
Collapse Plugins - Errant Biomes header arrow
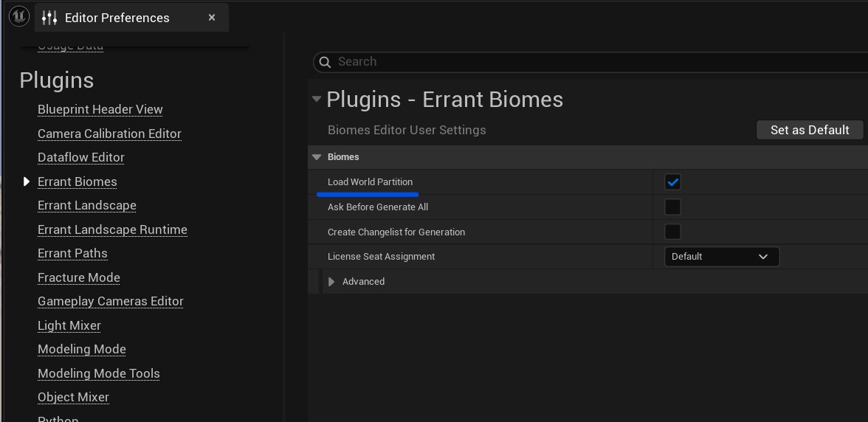317,100
